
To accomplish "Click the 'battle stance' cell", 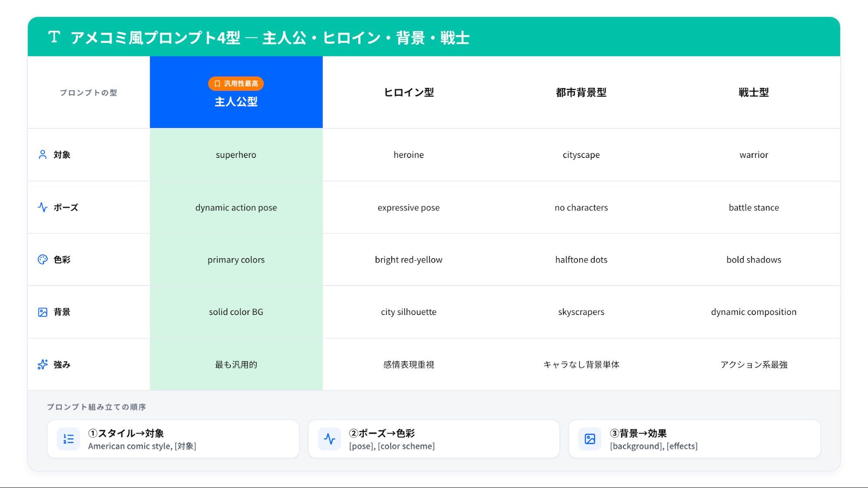I will (754, 207).
